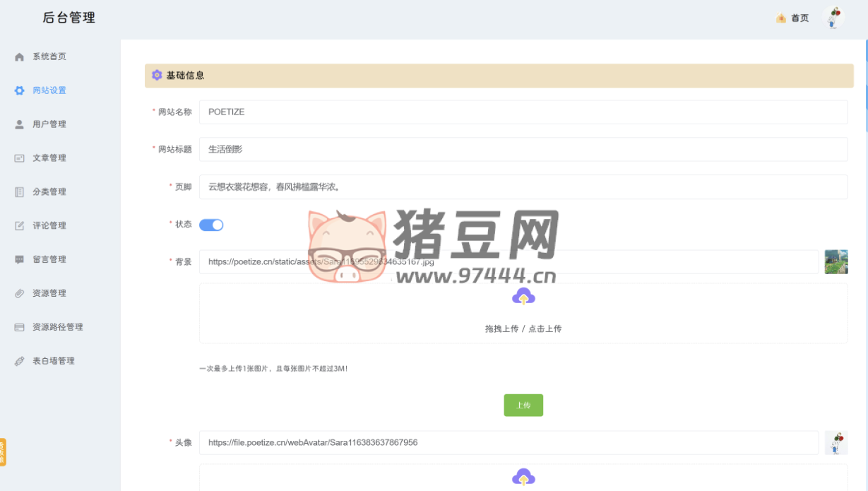Screen dimensions: 868x491
Task: Open 留言管理 from sidebar
Action: (x=49, y=259)
